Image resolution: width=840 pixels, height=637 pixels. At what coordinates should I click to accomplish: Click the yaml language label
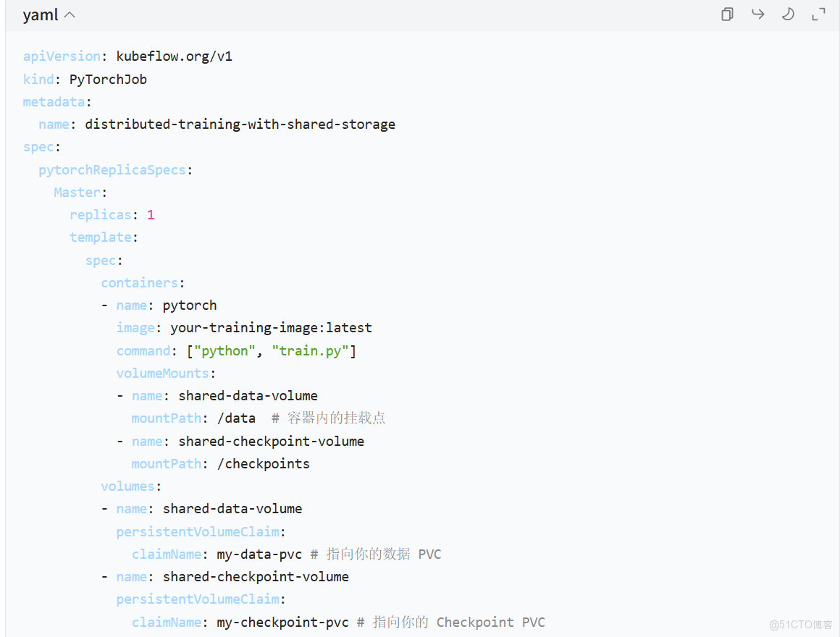[40, 15]
